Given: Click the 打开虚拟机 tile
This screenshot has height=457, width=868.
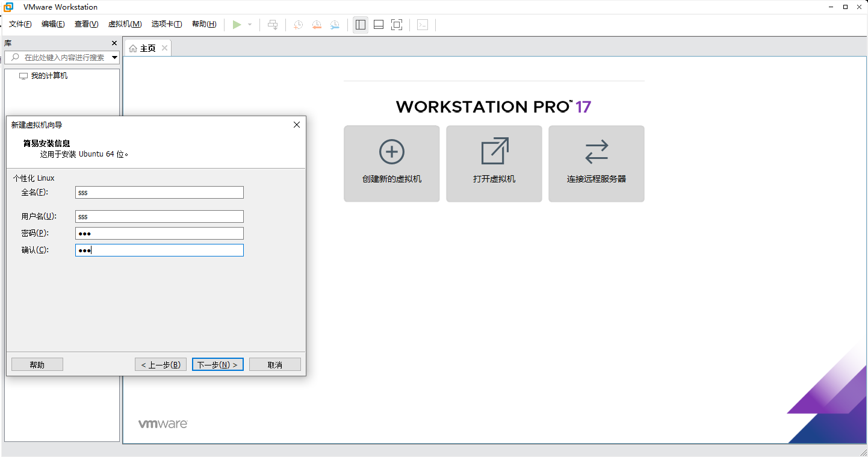Looking at the screenshot, I should [494, 164].
